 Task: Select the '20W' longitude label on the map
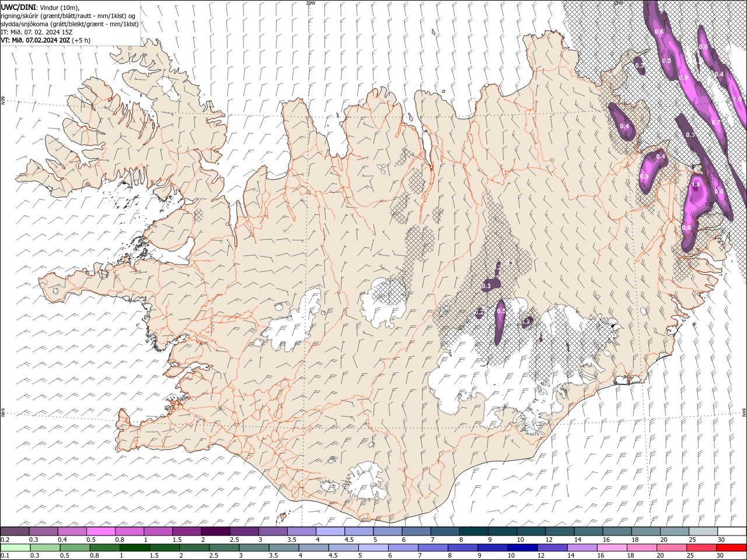point(310,3)
